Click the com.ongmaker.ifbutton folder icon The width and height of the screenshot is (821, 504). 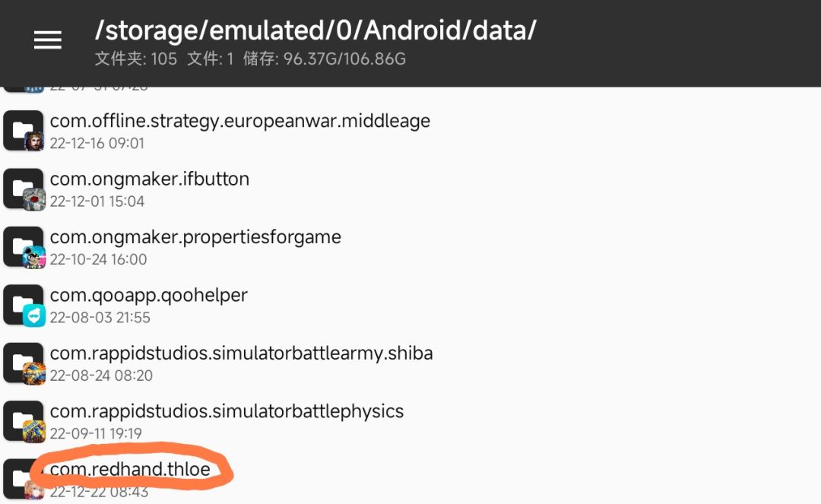tap(23, 189)
